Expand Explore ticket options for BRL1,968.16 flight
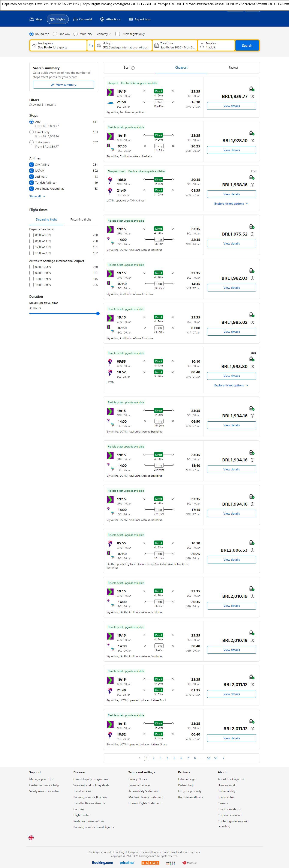 (231, 204)
